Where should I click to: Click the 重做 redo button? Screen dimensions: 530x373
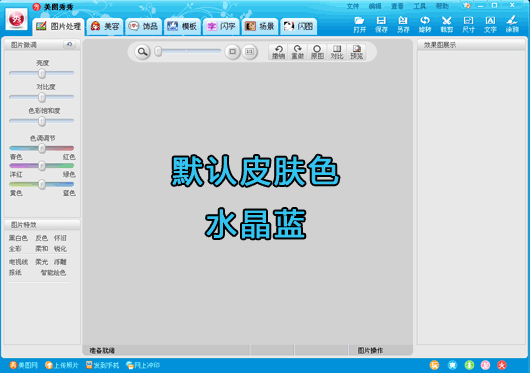point(298,52)
